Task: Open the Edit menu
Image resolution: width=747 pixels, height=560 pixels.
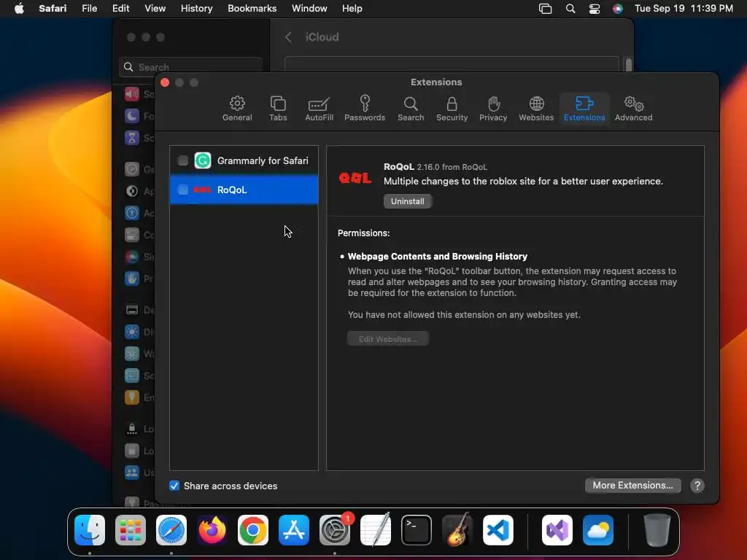Action: point(120,9)
